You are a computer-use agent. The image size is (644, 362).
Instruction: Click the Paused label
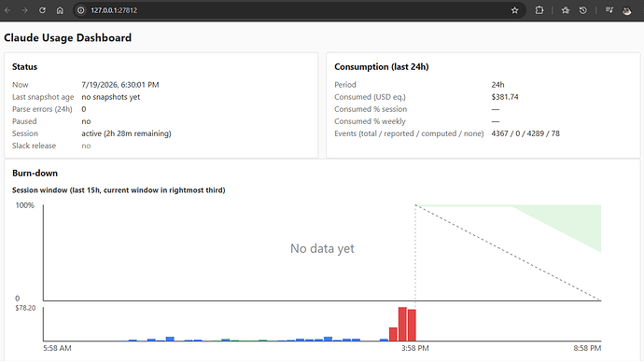coord(24,121)
